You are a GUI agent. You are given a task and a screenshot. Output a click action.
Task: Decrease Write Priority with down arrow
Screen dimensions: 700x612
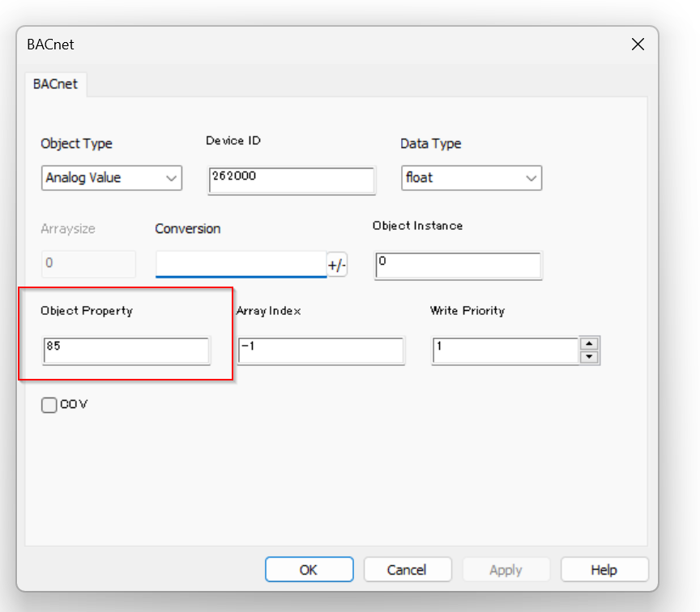point(589,357)
